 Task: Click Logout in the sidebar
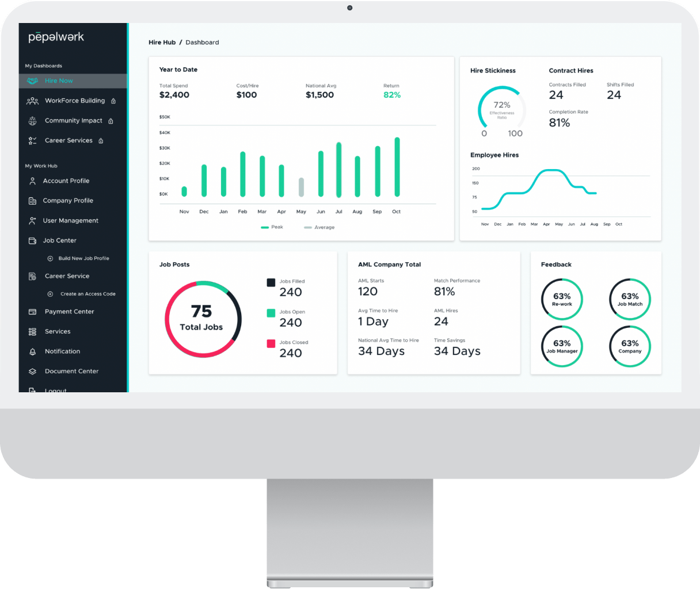click(56, 391)
